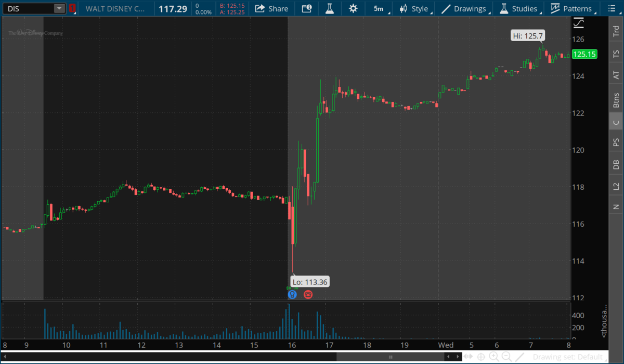Open the flask Edit Studies icon

pos(329,8)
